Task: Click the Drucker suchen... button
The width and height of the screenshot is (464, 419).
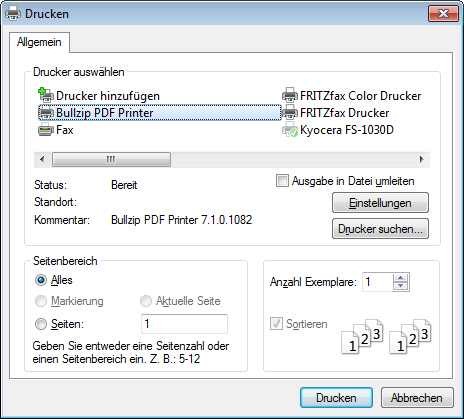Action: tap(380, 229)
